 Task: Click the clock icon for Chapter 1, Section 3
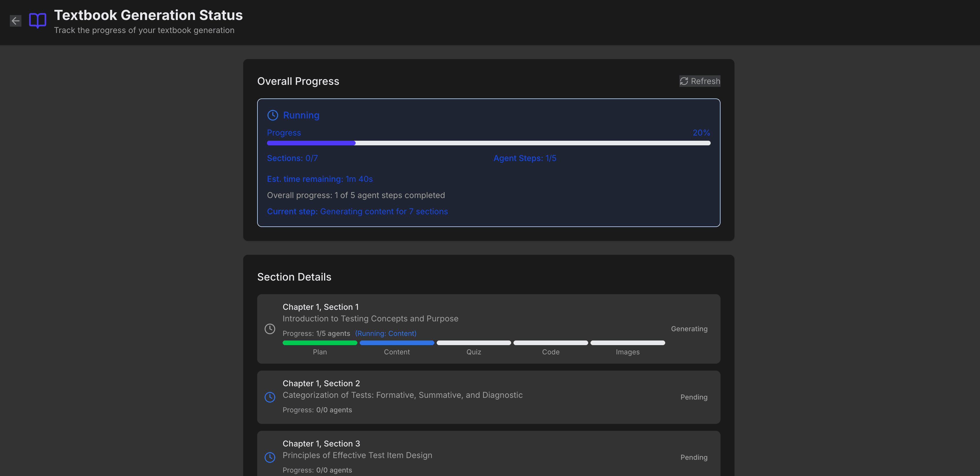[270, 457]
